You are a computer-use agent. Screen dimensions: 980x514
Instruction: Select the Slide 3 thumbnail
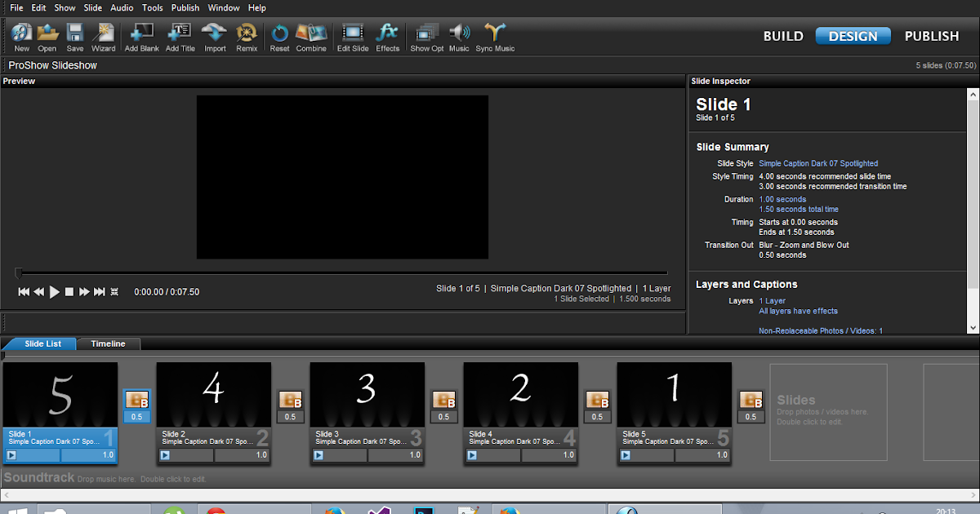(367, 393)
